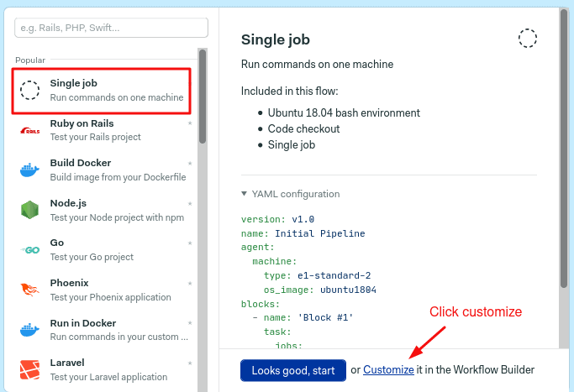Select the Phoenix bird icon

click(29, 290)
